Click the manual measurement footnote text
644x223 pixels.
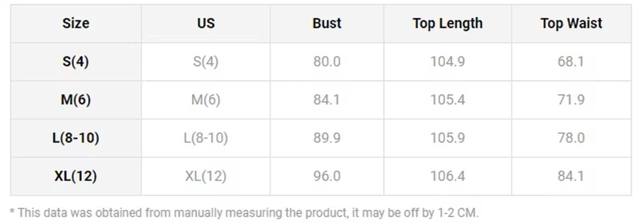[x=244, y=213]
